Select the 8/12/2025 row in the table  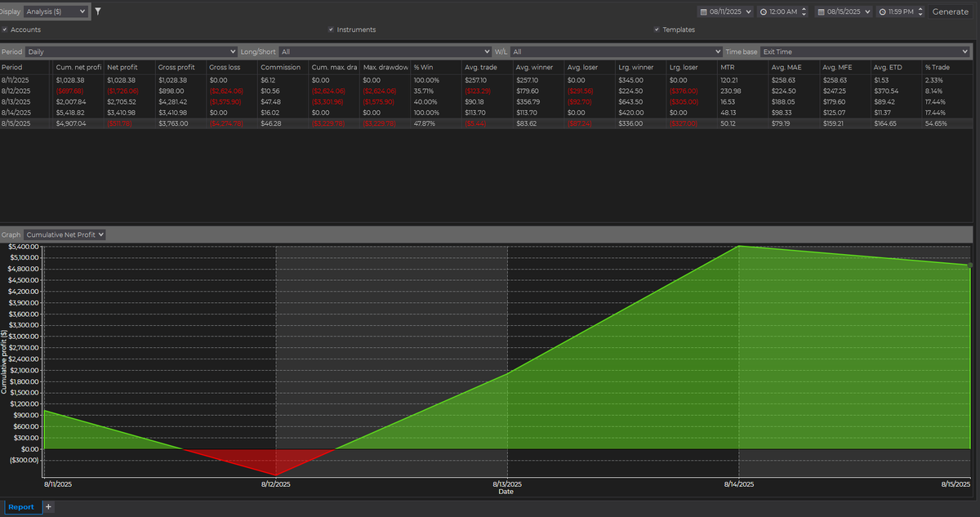click(x=487, y=91)
